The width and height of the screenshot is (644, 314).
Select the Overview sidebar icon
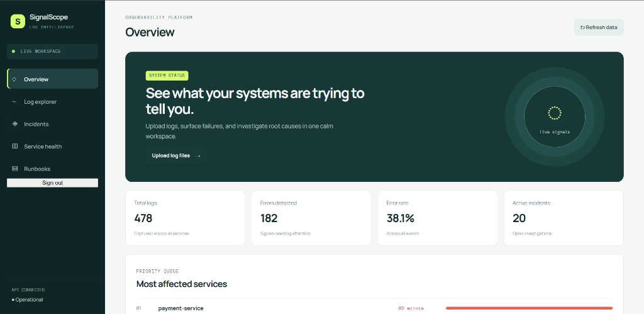click(14, 79)
